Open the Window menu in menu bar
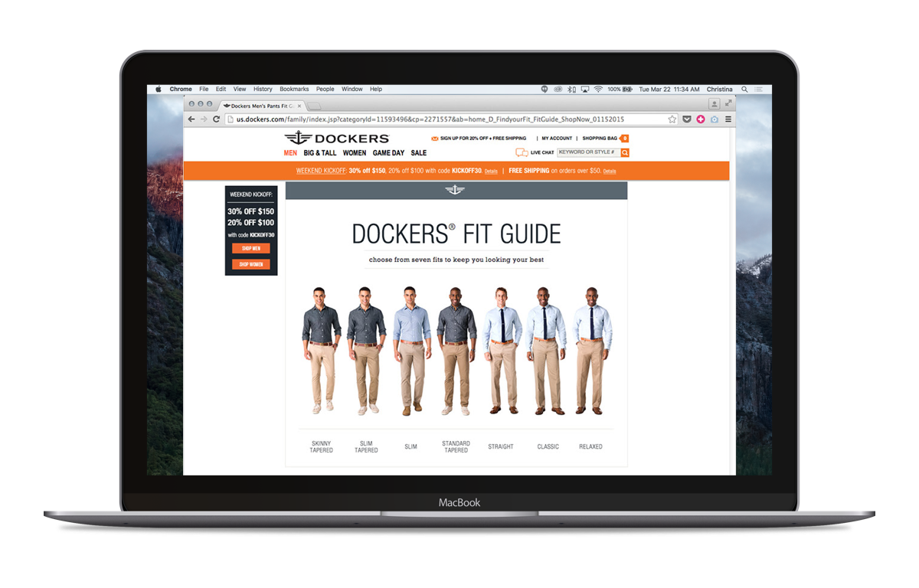 [352, 90]
